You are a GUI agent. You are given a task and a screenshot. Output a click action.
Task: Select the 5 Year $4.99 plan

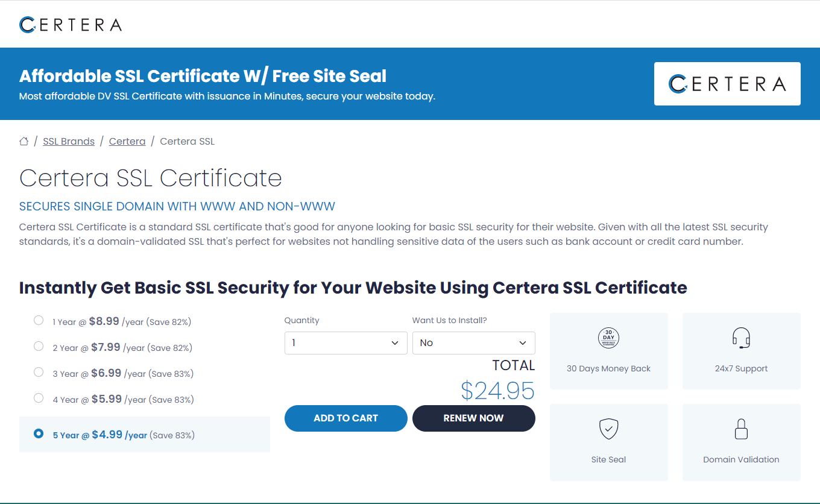pos(39,433)
